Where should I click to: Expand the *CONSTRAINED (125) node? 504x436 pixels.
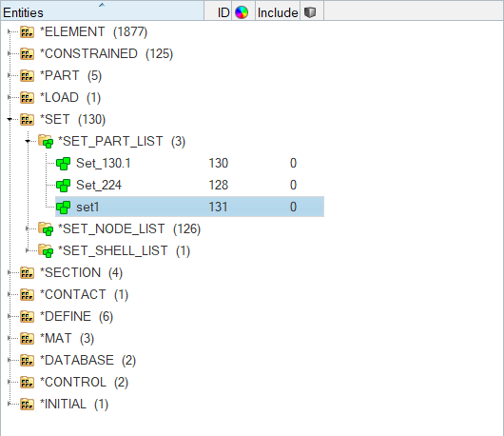pos(10,53)
